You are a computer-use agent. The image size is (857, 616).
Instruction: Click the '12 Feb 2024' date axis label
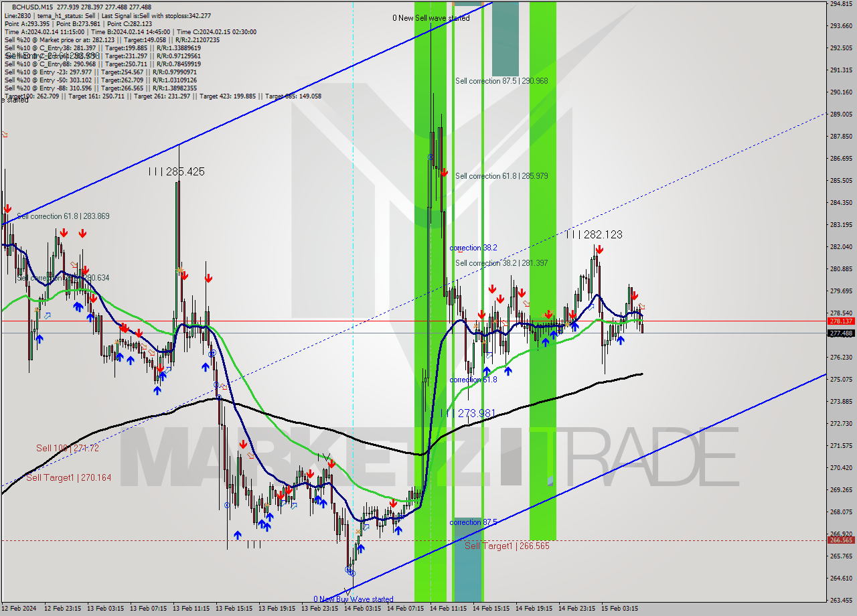tap(20, 609)
